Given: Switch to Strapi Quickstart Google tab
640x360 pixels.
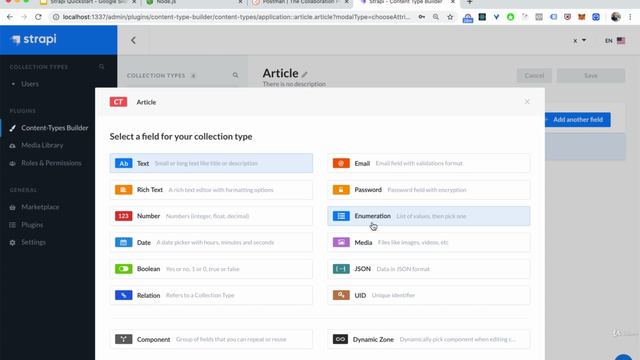Looking at the screenshot, I should point(88,2).
